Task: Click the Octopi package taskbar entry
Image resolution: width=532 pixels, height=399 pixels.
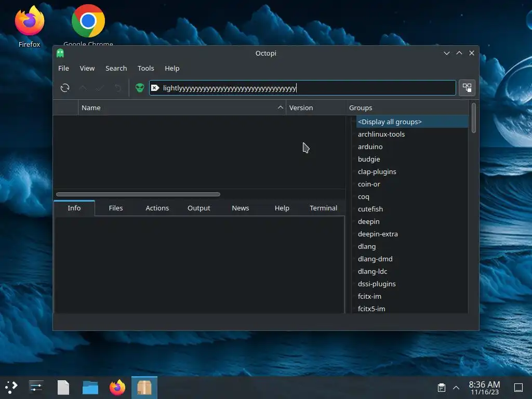Action: click(144, 387)
